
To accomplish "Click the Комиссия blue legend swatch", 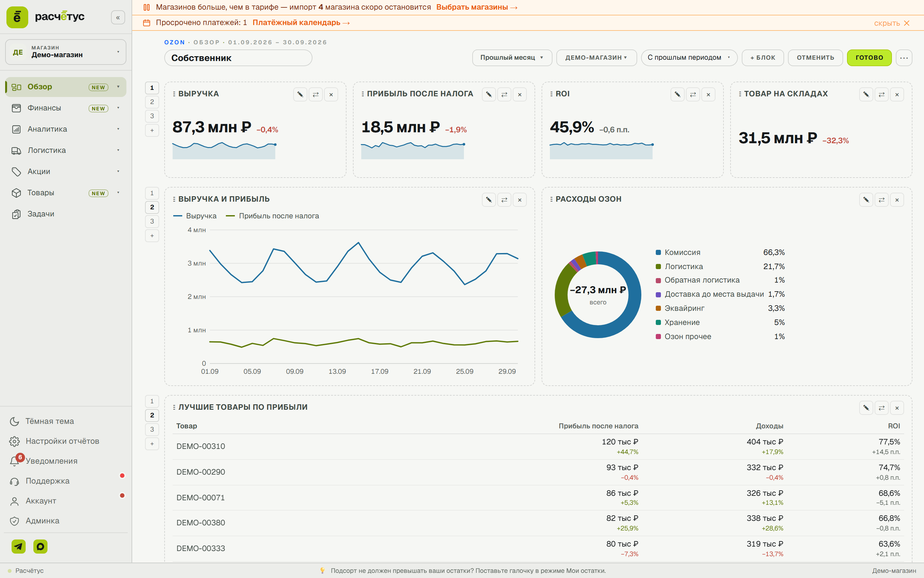I will coord(658,252).
